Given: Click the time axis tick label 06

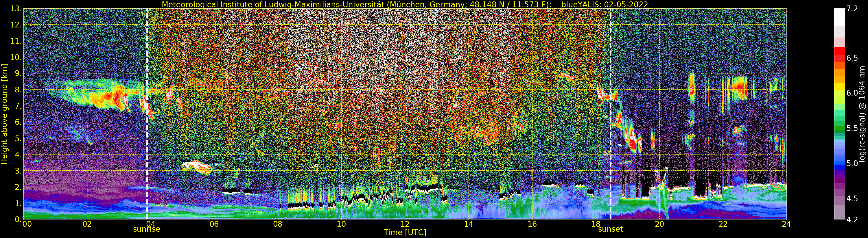Looking at the screenshot, I should coord(214,224).
